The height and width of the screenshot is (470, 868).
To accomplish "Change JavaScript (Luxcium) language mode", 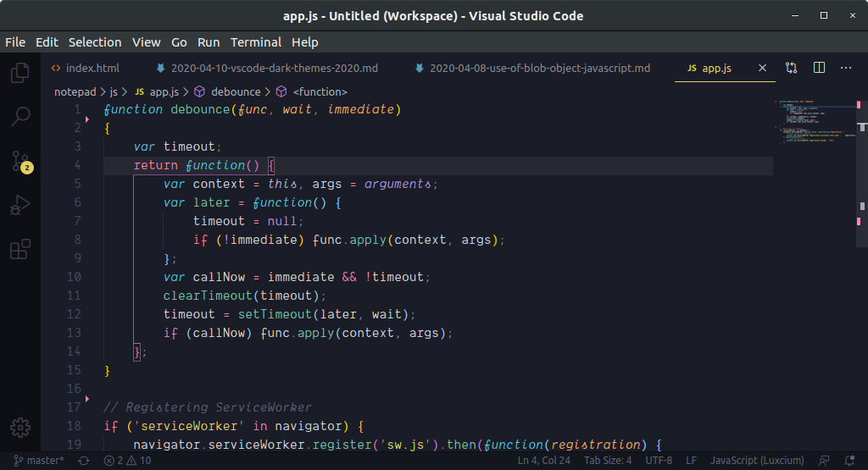I will point(757,461).
